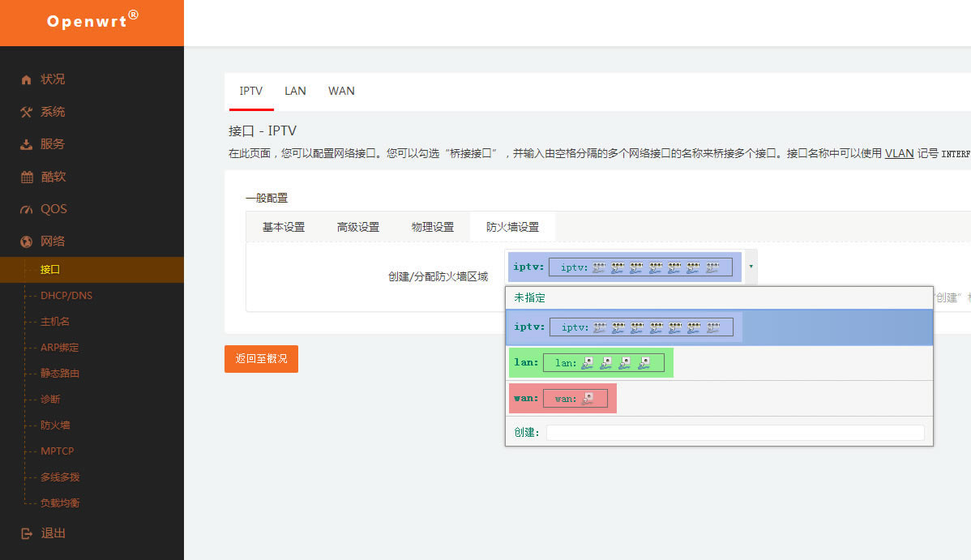This screenshot has height=560, width=971.
Task: Click the gauge icon beside QOS
Action: [x=27, y=209]
